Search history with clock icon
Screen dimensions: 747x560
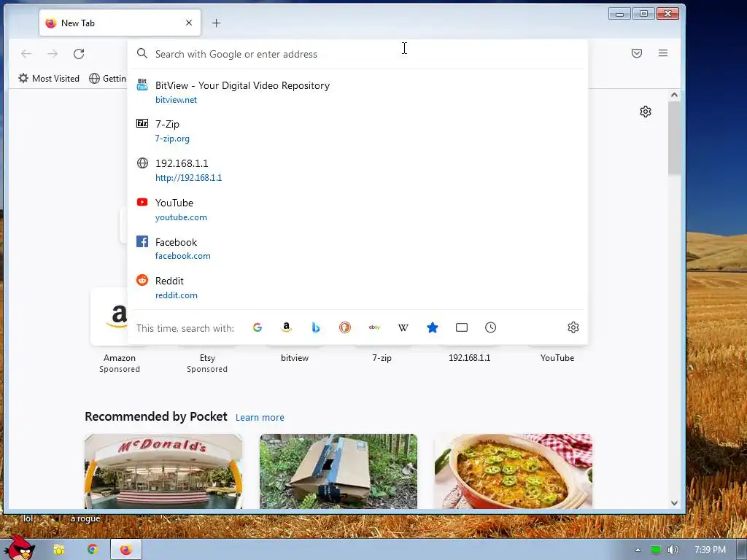[x=491, y=327]
